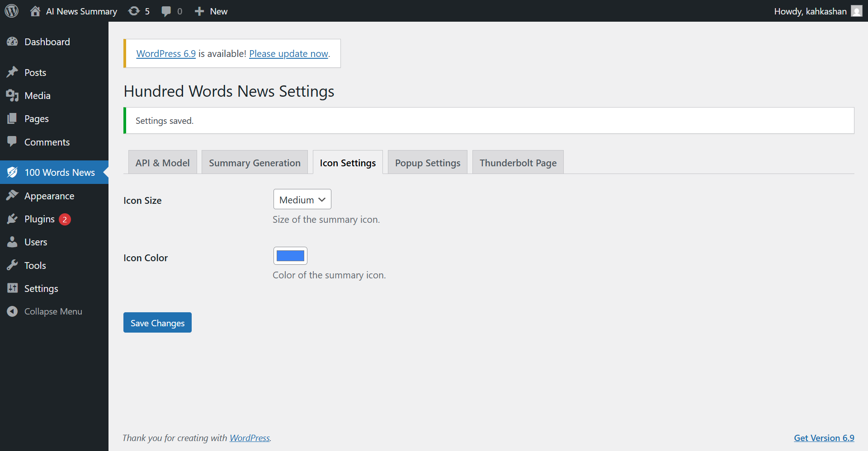Screen dimensions: 868x451
Task: Select the Posts pin icon
Action: point(12,72)
